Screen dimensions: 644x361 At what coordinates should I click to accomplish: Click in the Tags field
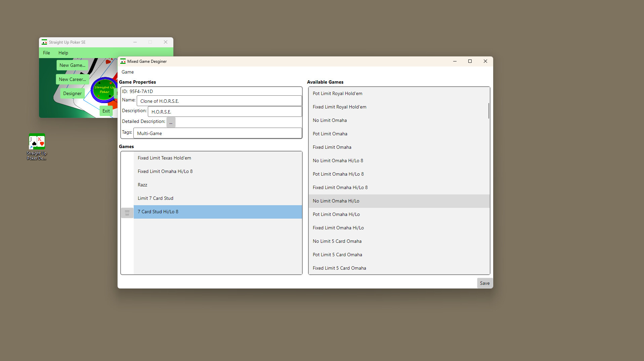tap(217, 133)
